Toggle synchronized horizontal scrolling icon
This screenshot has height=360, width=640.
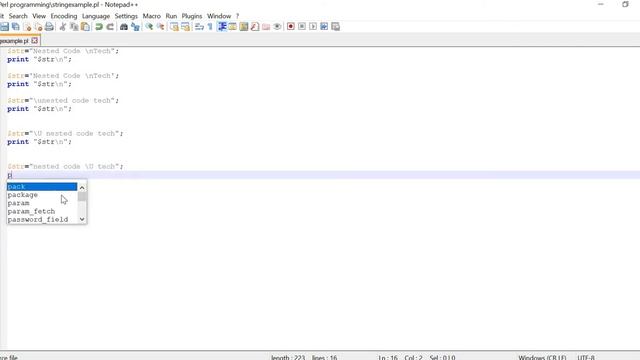pyautogui.click(x=186, y=27)
